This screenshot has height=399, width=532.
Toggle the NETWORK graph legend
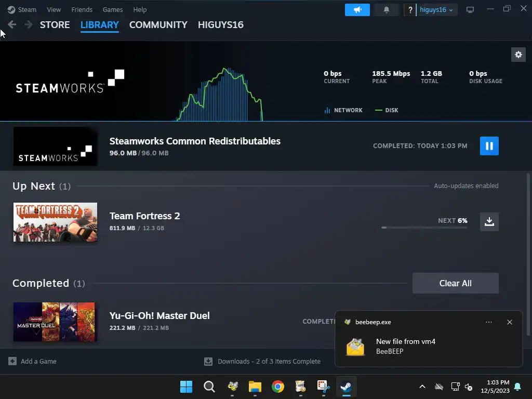343,110
